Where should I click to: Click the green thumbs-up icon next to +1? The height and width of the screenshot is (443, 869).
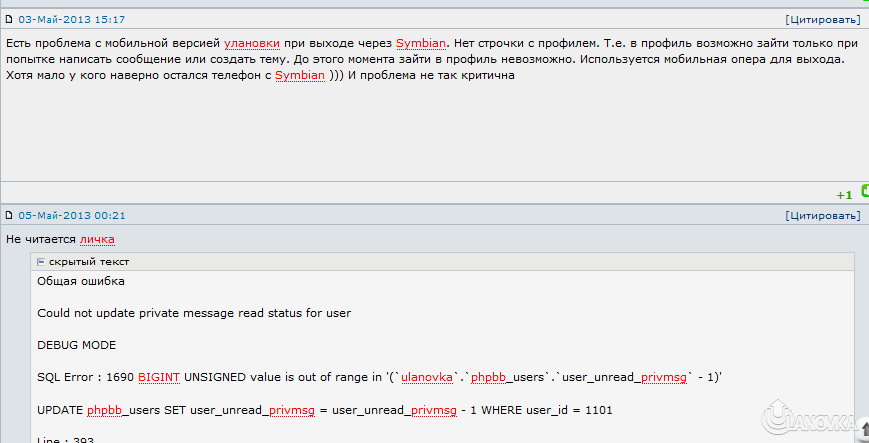tap(865, 191)
